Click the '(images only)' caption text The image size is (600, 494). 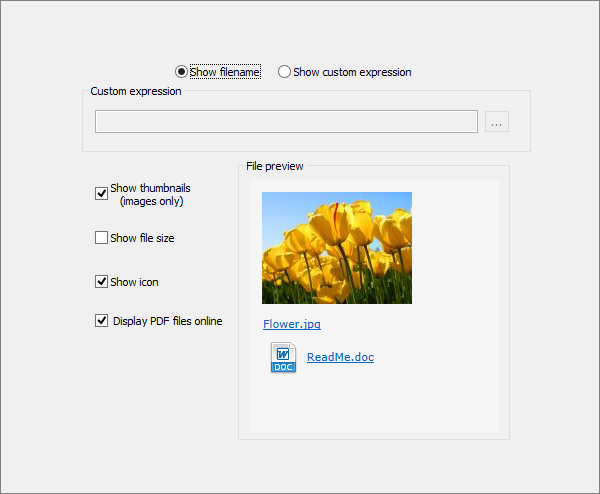(x=151, y=201)
